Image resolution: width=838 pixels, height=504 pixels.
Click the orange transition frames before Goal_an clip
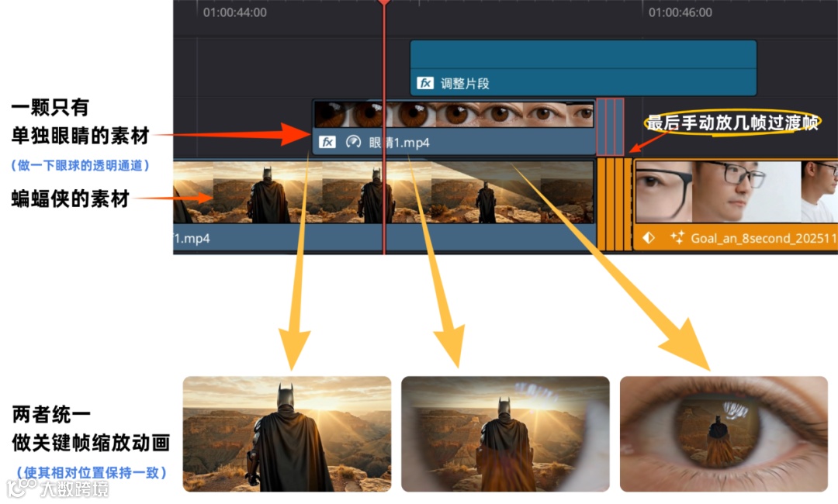pos(614,204)
